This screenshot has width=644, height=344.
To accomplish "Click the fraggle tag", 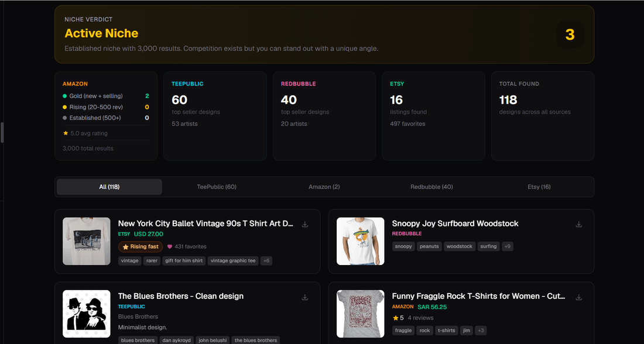I will coord(403,331).
